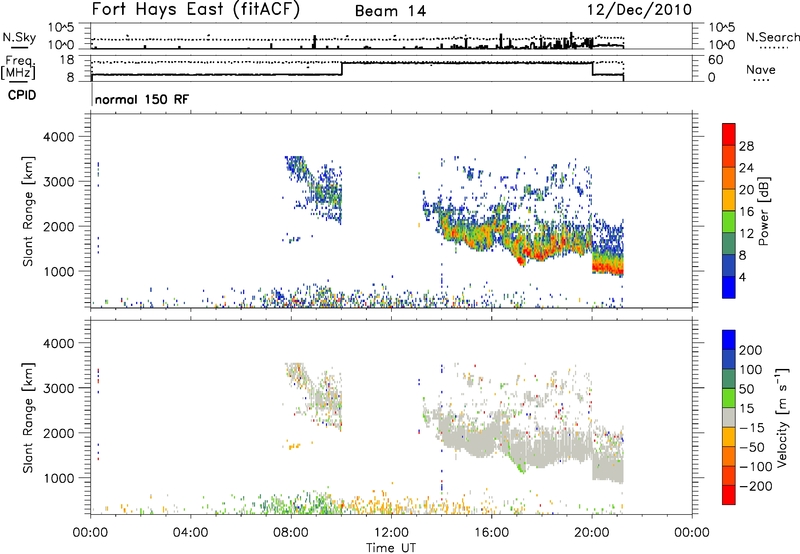Click the '-200' tick on the Velocity colorbar
This screenshot has height=554, width=800.
tap(756, 486)
